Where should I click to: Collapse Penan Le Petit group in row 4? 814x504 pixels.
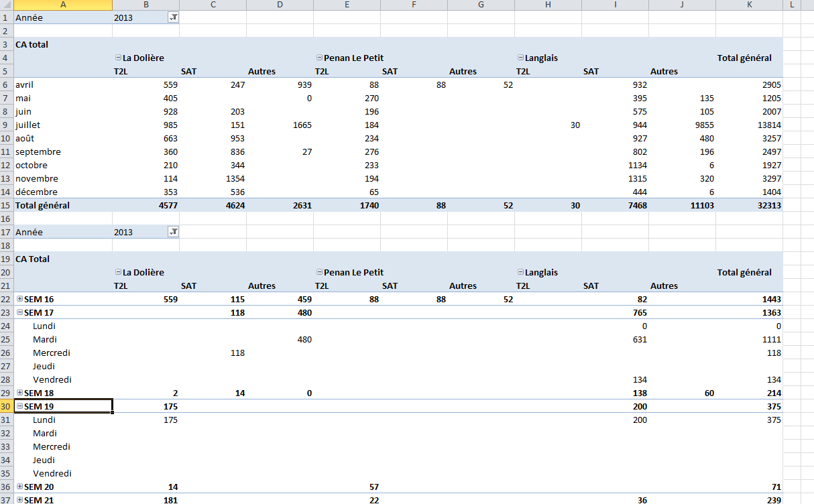pos(319,58)
